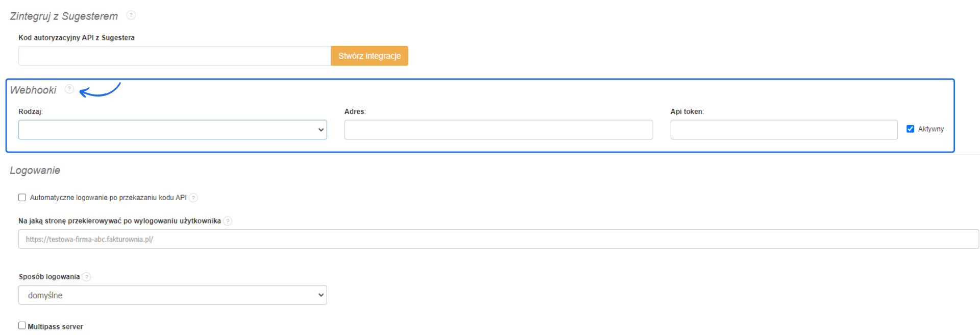Click help icon after Automatyczne logowanie label

(x=193, y=198)
